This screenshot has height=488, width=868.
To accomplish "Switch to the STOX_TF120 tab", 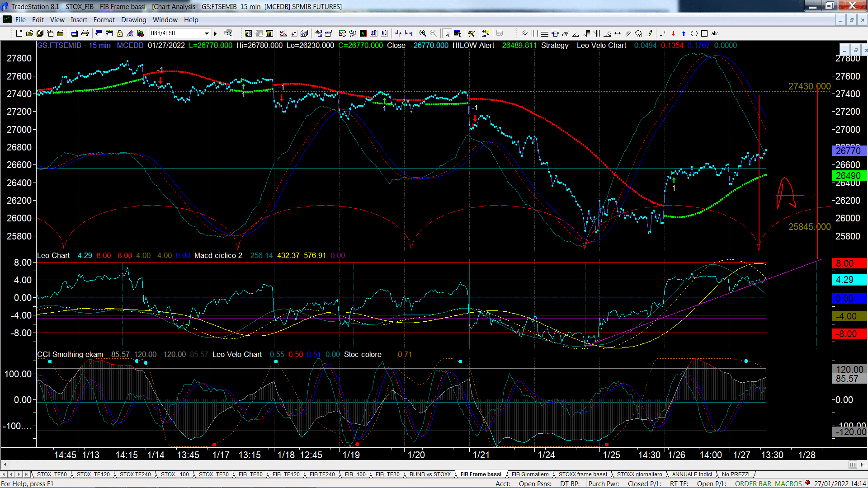I will 93,474.
